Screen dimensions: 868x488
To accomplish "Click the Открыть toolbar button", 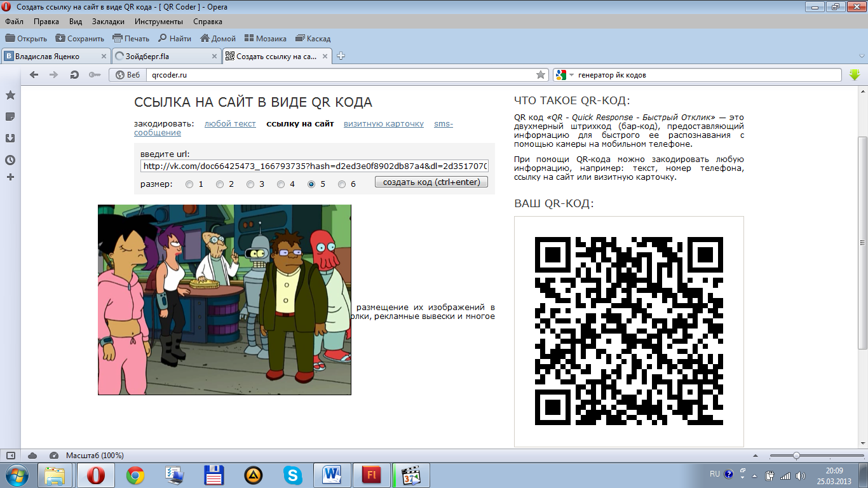I will [x=26, y=38].
